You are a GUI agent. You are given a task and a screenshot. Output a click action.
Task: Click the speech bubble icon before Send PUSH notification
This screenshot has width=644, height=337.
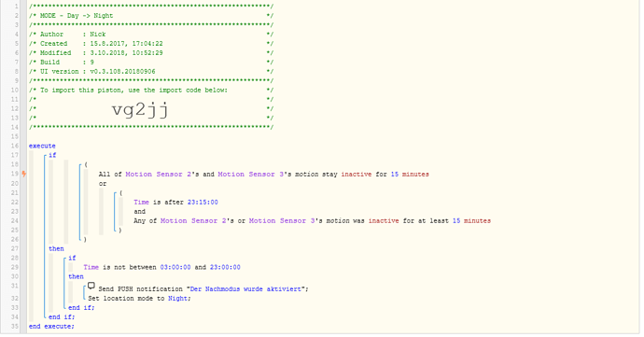(91, 286)
